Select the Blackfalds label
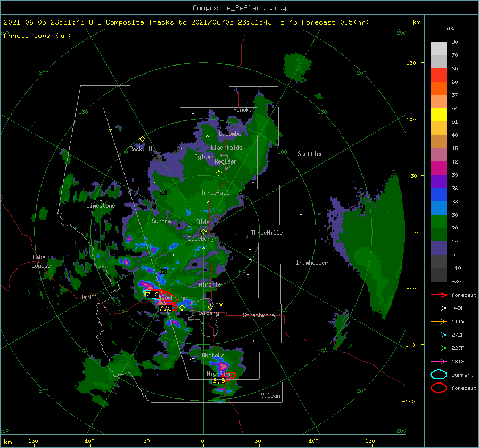The image size is (479, 448). click(x=226, y=148)
